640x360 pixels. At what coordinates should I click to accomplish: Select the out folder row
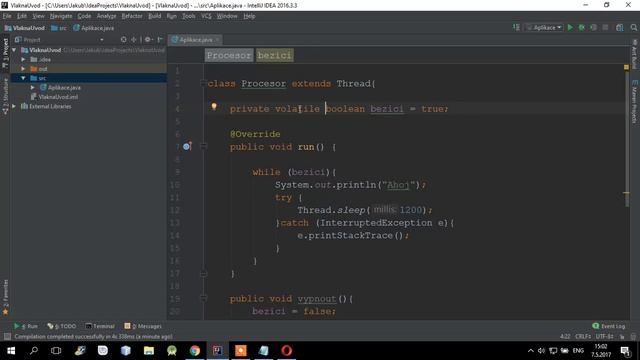[x=89, y=69]
